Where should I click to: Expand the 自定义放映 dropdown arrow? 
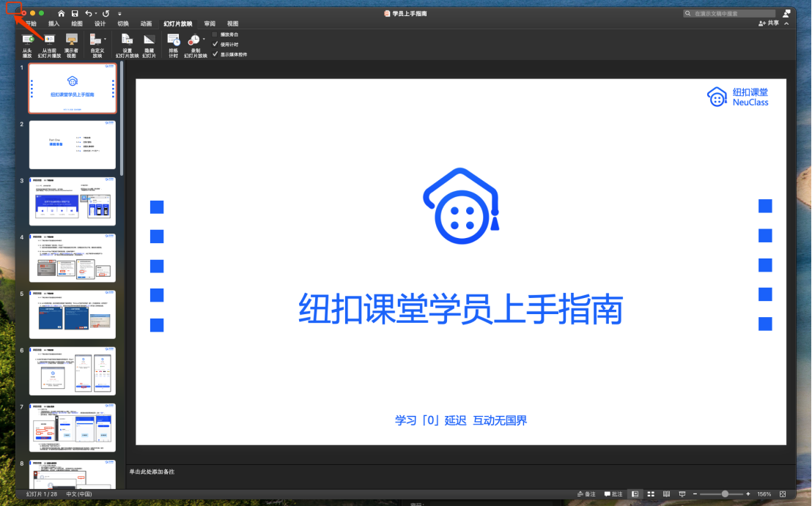tap(105, 40)
